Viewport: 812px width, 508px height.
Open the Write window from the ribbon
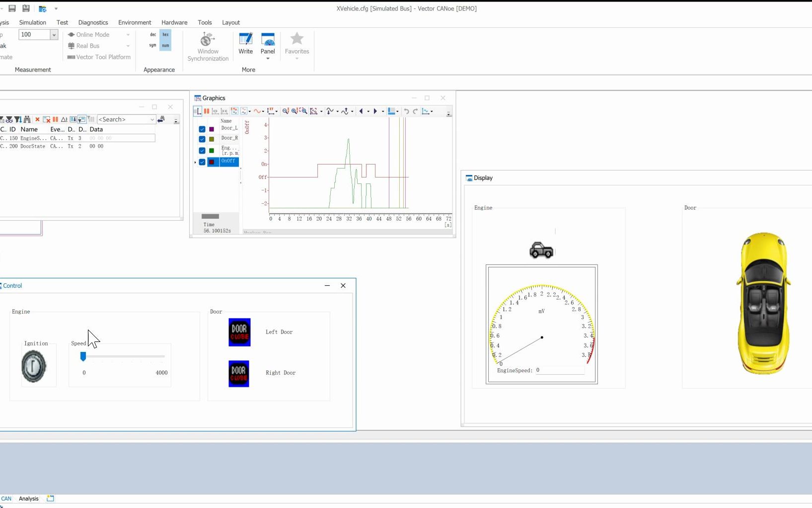pos(245,43)
